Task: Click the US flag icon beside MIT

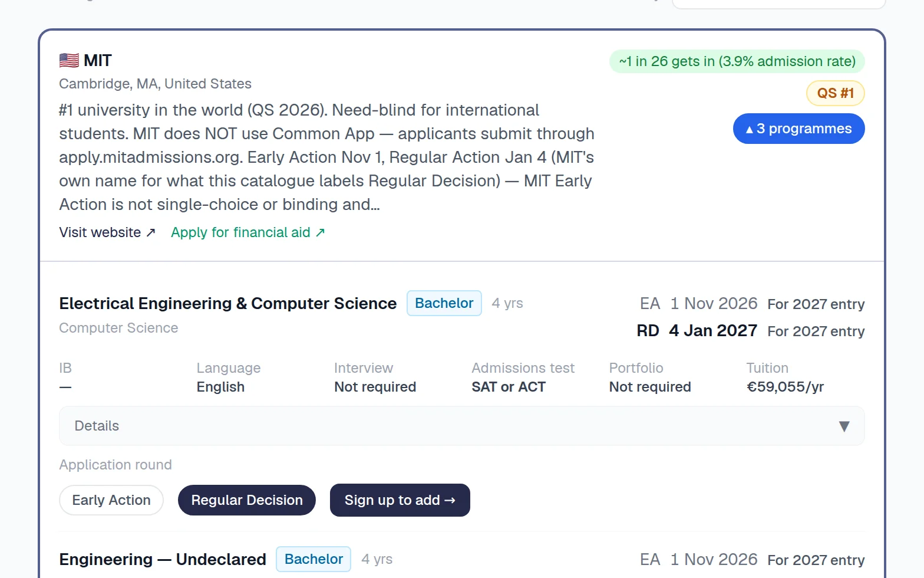Action: (x=69, y=60)
